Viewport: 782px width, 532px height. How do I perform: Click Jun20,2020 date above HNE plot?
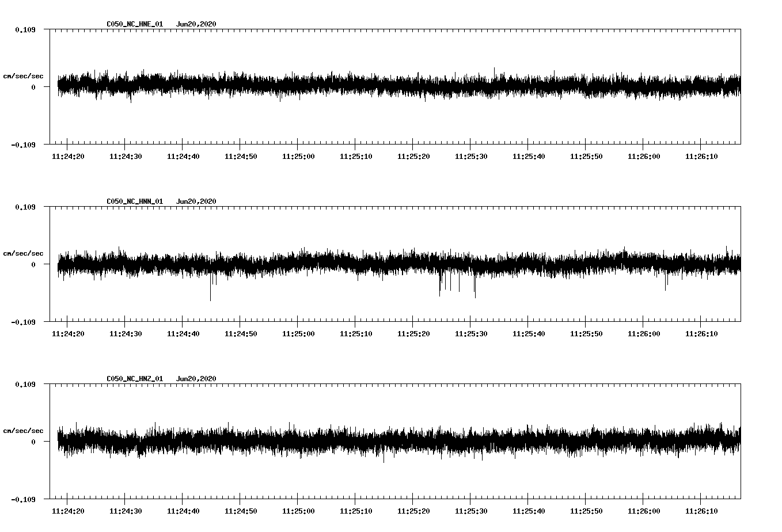(x=196, y=24)
